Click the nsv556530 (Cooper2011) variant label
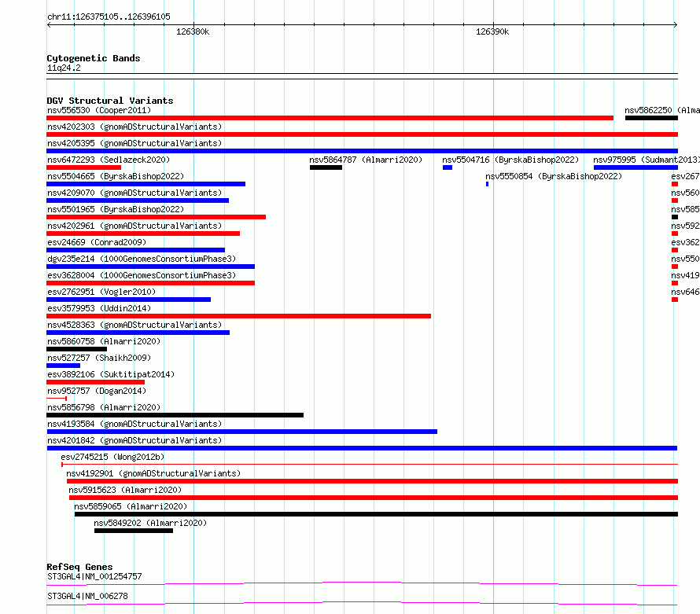Screen dimensions: 700x614 pos(99,110)
